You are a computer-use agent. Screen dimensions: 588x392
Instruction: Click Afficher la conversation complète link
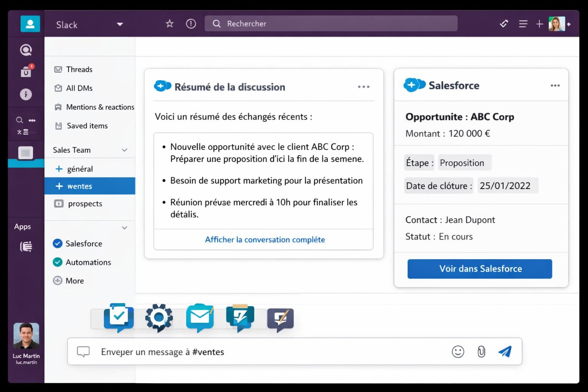(265, 240)
